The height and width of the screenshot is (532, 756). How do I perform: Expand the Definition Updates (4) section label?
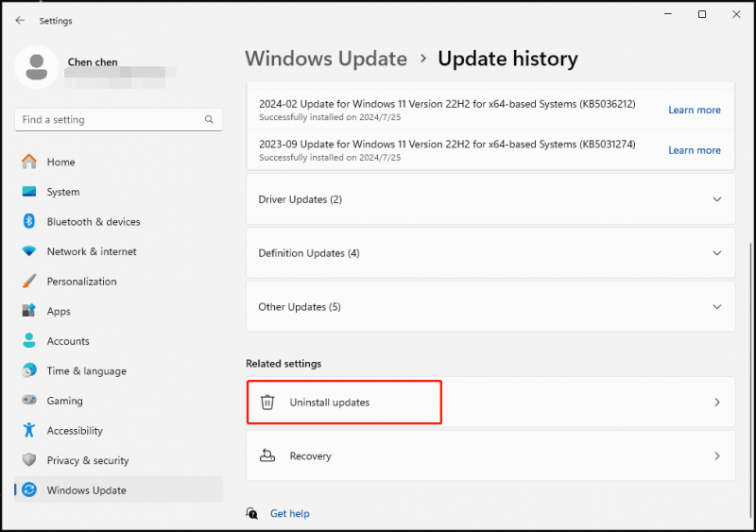coord(309,252)
